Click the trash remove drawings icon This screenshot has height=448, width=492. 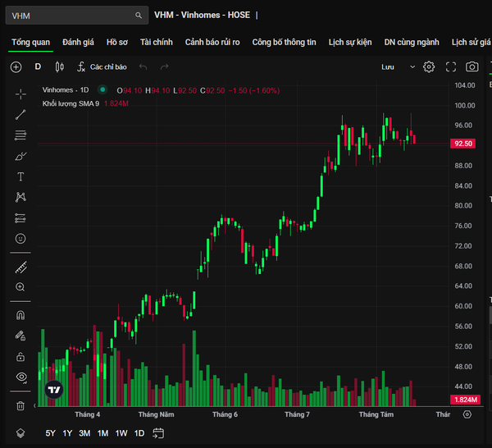pyautogui.click(x=20, y=405)
